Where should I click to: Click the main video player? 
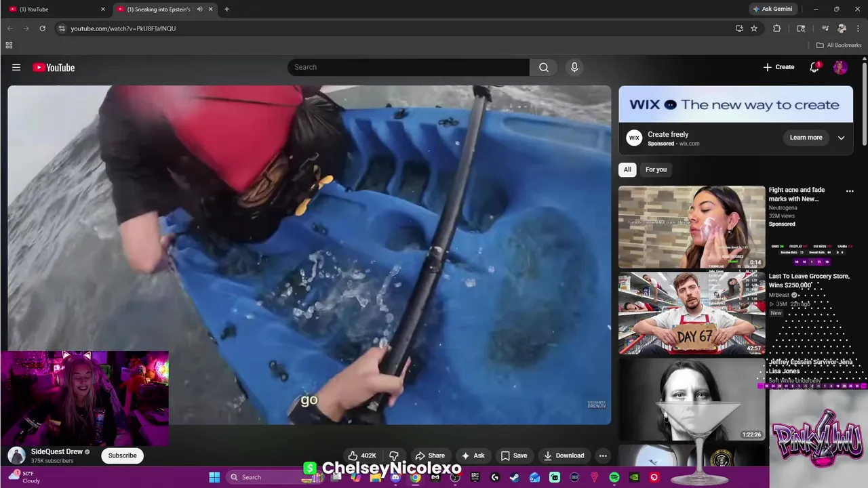coord(309,255)
